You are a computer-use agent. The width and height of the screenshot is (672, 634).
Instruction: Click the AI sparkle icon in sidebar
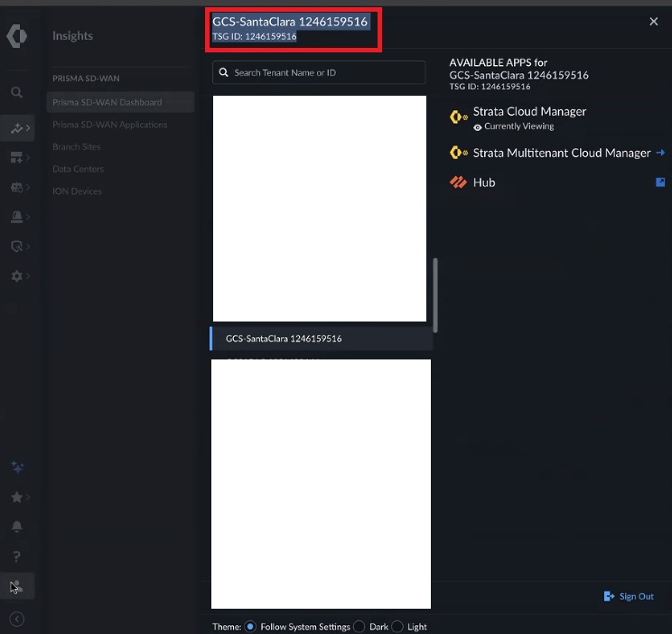17,467
